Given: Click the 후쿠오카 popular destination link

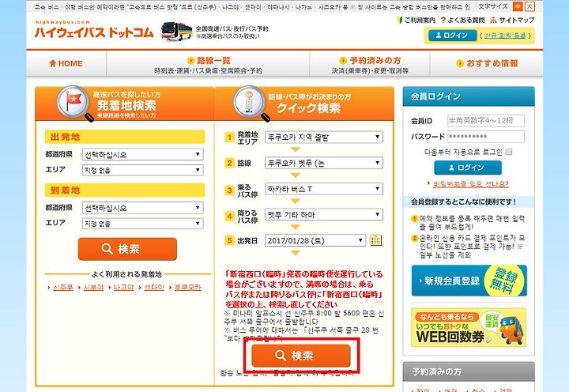Looking at the screenshot, I should [x=187, y=287].
